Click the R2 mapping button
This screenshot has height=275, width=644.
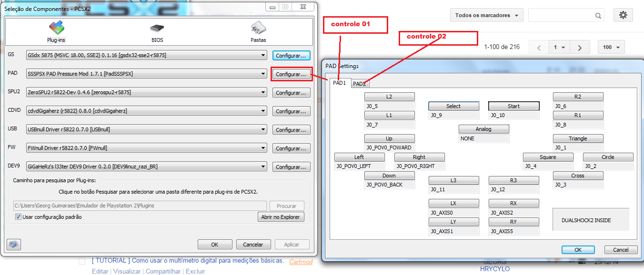[578, 97]
